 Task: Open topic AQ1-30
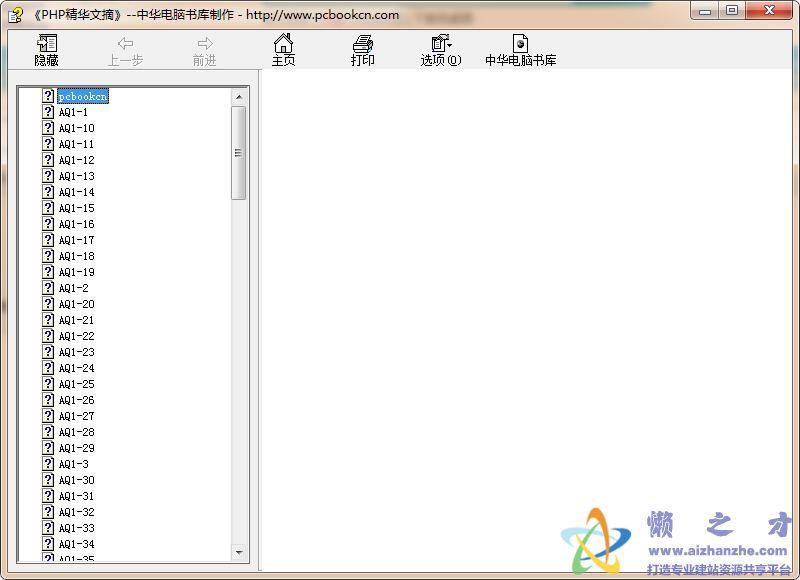coord(77,480)
